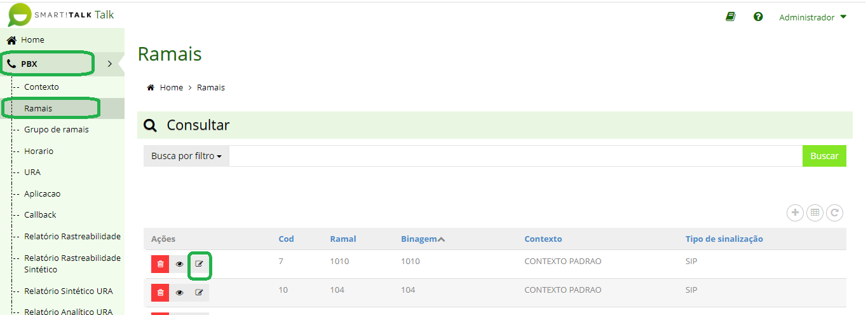868x315 pixels.
Task: View ramal 104 details via eye icon
Action: tap(179, 293)
